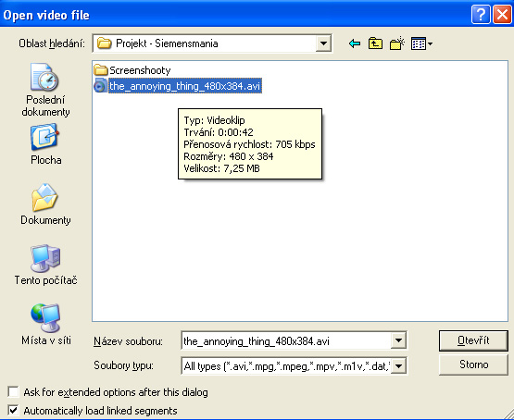Click the Storno button

(473, 364)
